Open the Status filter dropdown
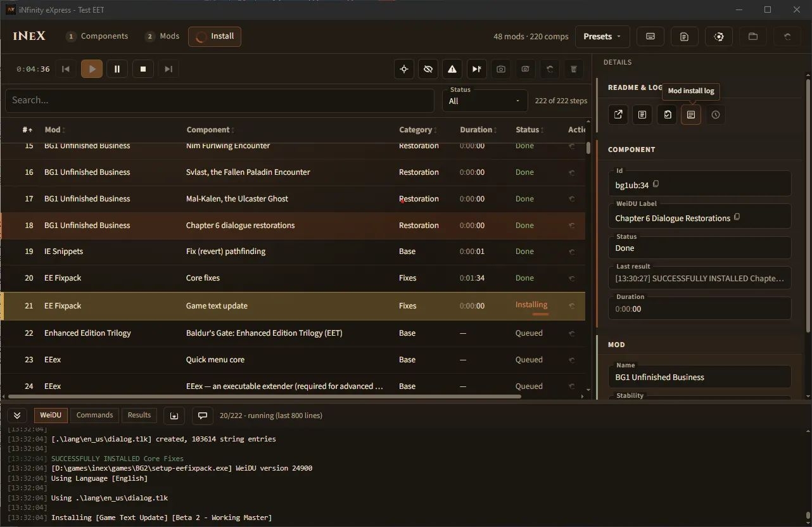This screenshot has height=527, width=812. (x=485, y=100)
